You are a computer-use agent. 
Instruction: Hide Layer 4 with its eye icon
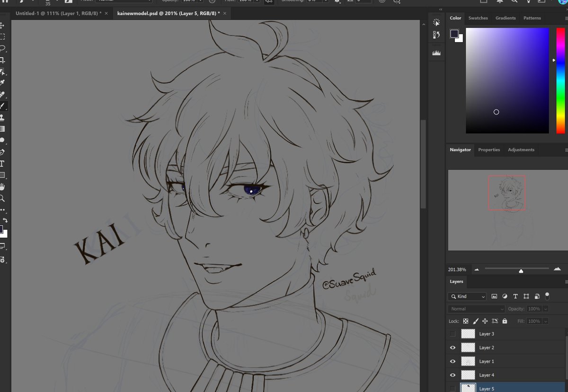[453, 375]
